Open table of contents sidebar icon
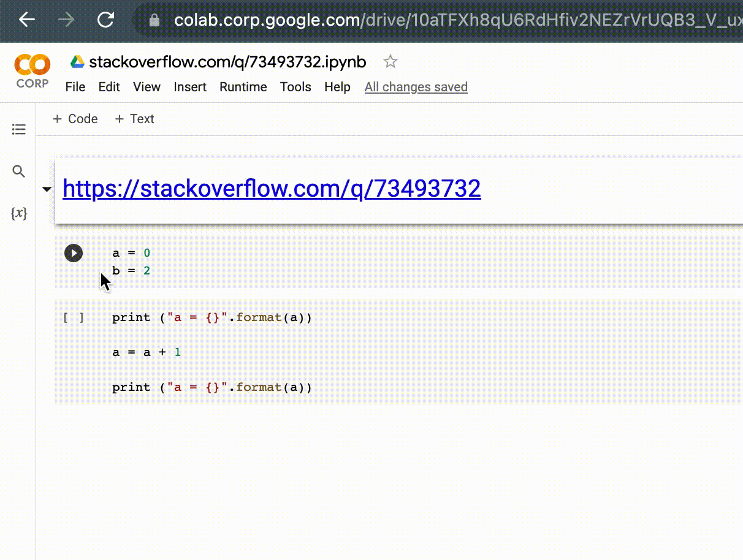 click(19, 129)
